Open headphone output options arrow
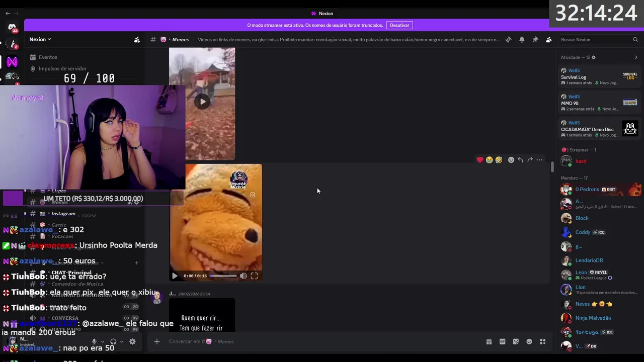The image size is (644, 362). tap(122, 341)
